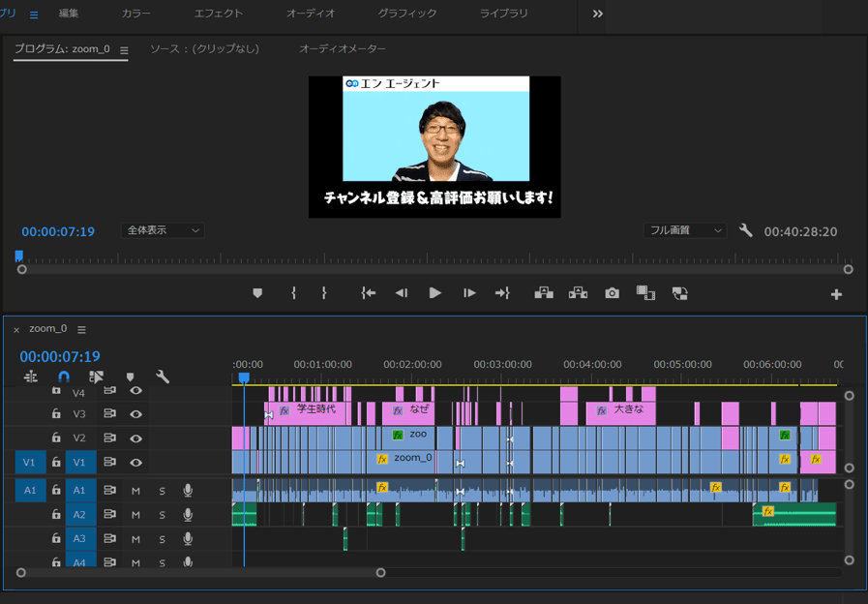Screen dimensions: 868x604
Task: Solo the A2 audio track
Action: 163,515
